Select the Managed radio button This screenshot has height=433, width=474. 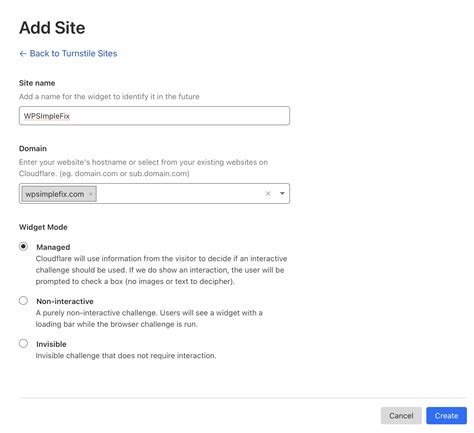click(x=23, y=247)
